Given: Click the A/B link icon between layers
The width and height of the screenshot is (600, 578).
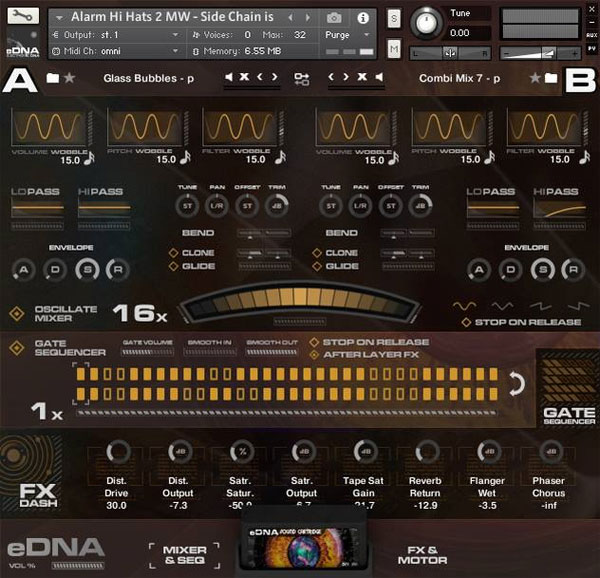Looking at the screenshot, I should click(x=301, y=77).
